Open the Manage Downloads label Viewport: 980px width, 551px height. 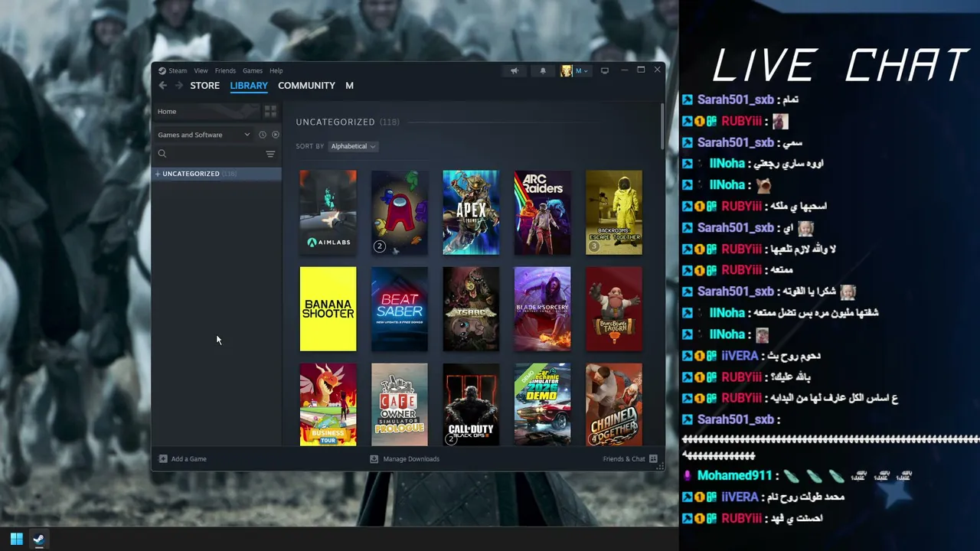pos(411,459)
